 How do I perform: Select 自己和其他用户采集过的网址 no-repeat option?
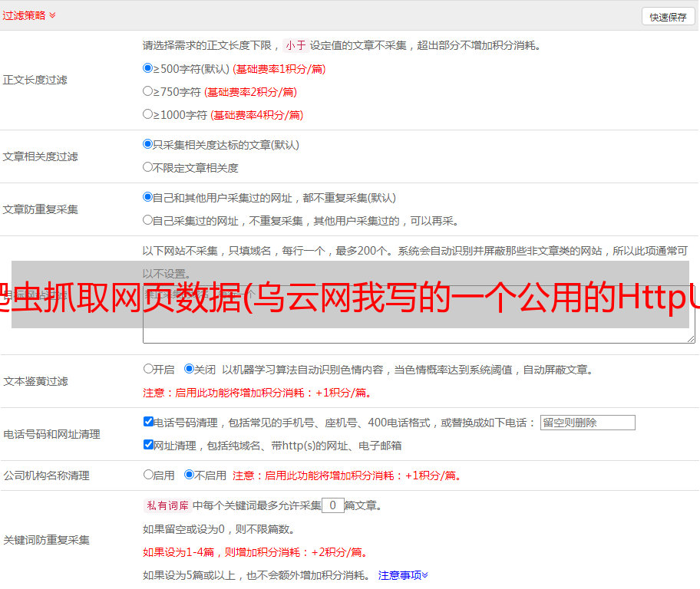click(148, 197)
